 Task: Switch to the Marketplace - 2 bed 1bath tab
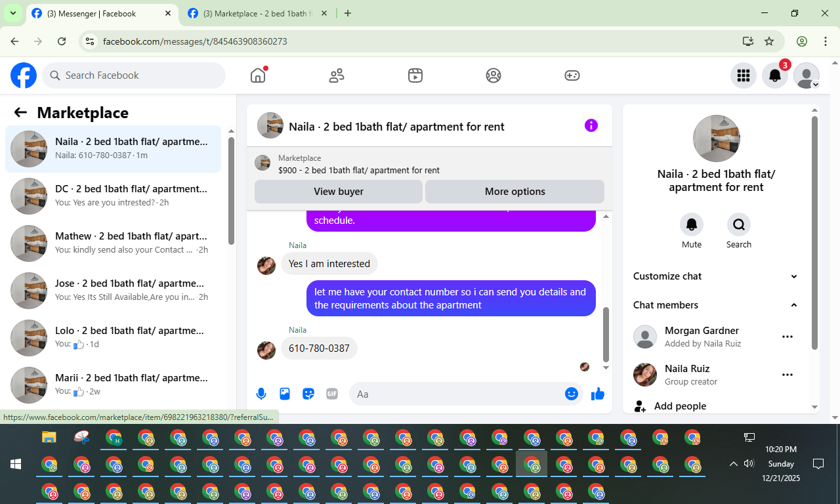pyautogui.click(x=258, y=13)
